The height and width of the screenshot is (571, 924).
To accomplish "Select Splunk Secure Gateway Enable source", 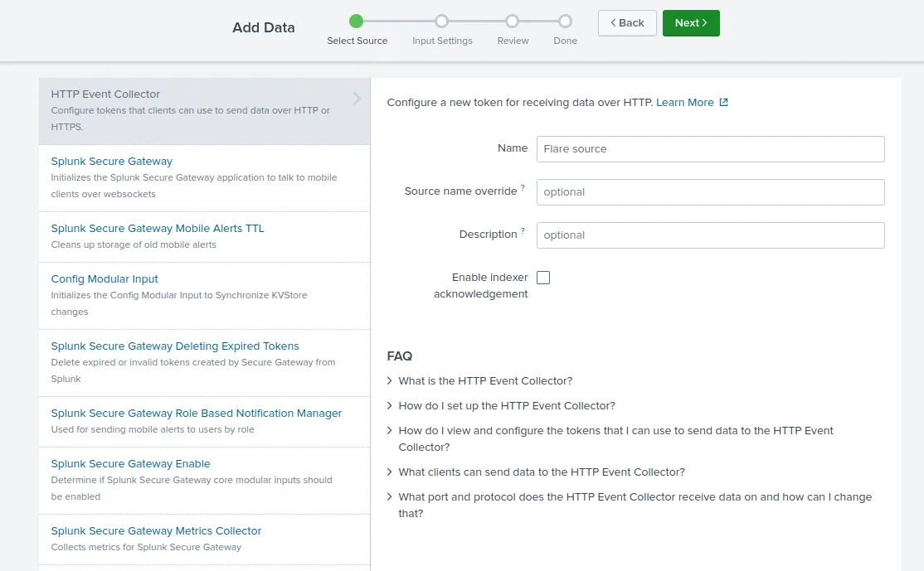I will point(130,464).
